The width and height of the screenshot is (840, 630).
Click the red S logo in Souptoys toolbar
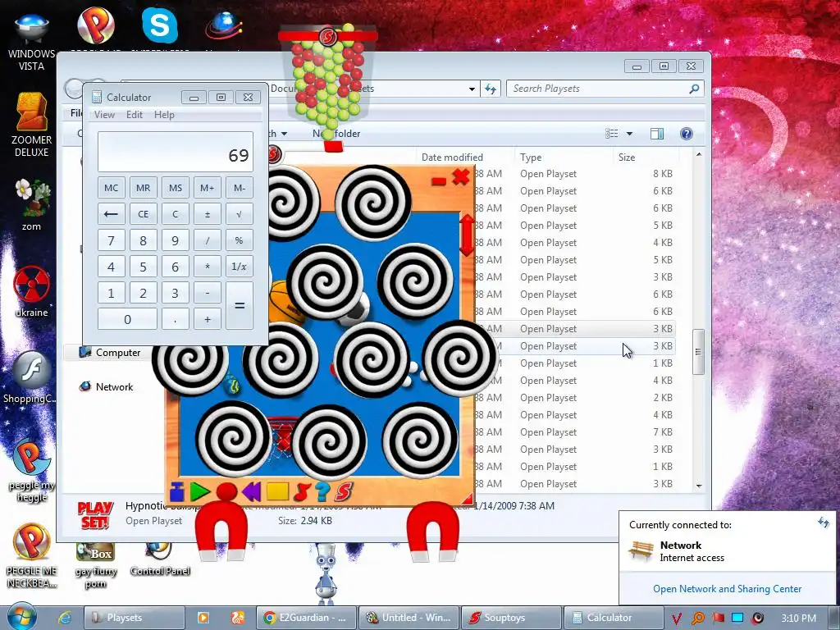[344, 491]
